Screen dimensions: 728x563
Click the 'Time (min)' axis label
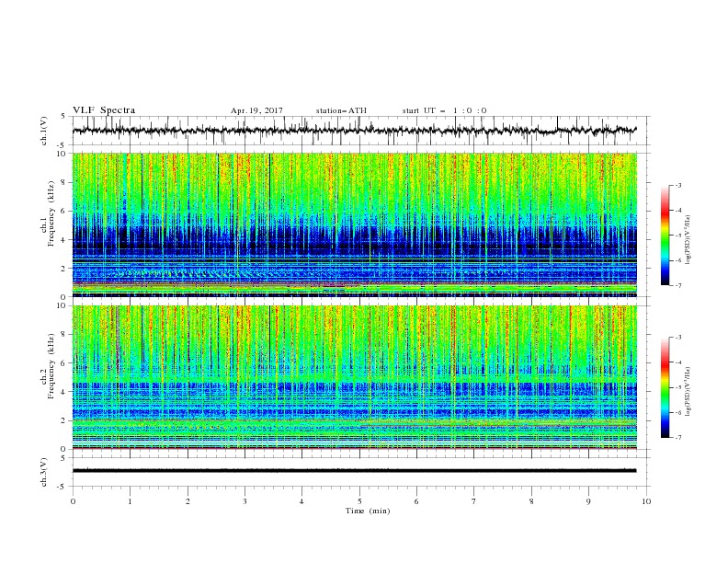368,511
